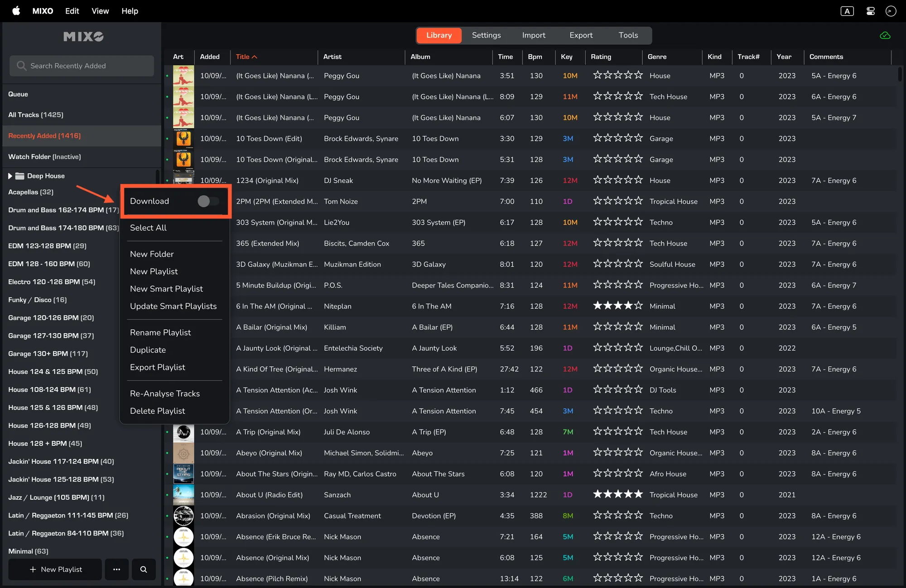The height and width of the screenshot is (588, 906).
Task: Toggle the Download switch on
Action: pyautogui.click(x=208, y=201)
